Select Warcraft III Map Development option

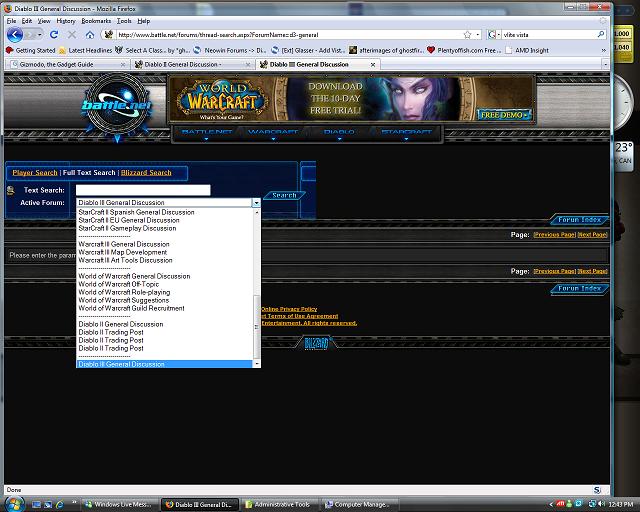pos(123,252)
